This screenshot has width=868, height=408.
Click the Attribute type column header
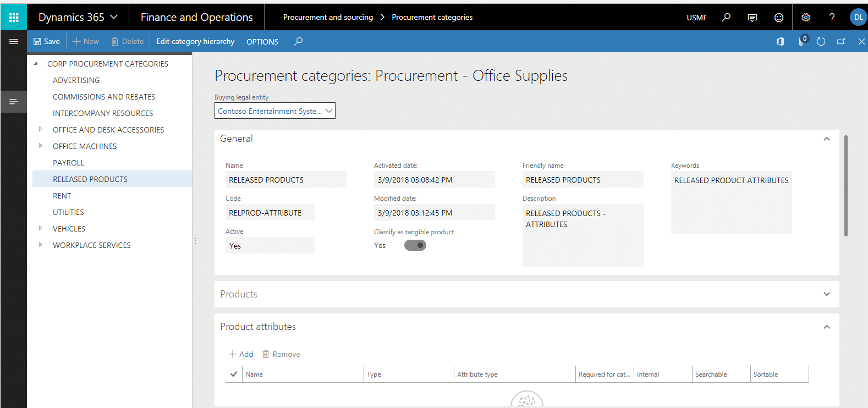[x=515, y=374]
